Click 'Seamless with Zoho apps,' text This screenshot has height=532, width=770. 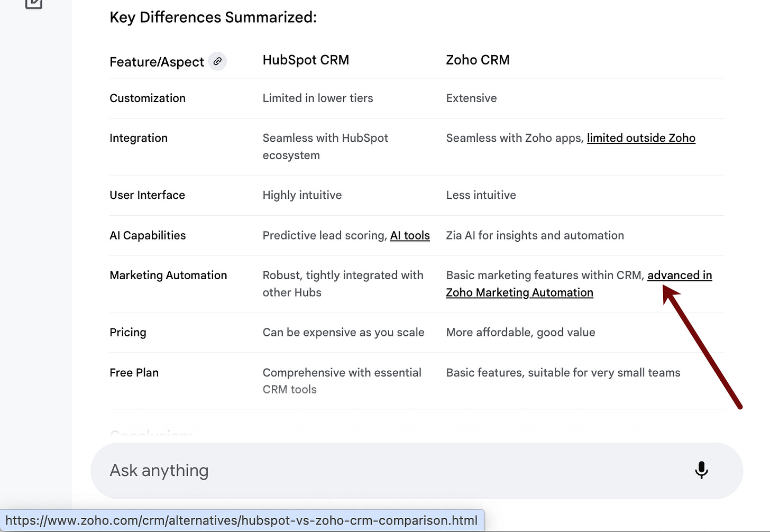point(515,138)
